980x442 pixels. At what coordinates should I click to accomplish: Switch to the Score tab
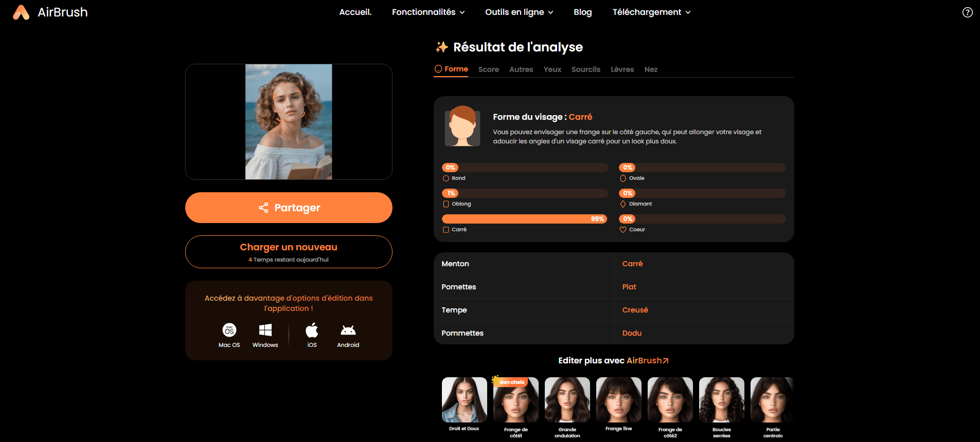tap(488, 69)
